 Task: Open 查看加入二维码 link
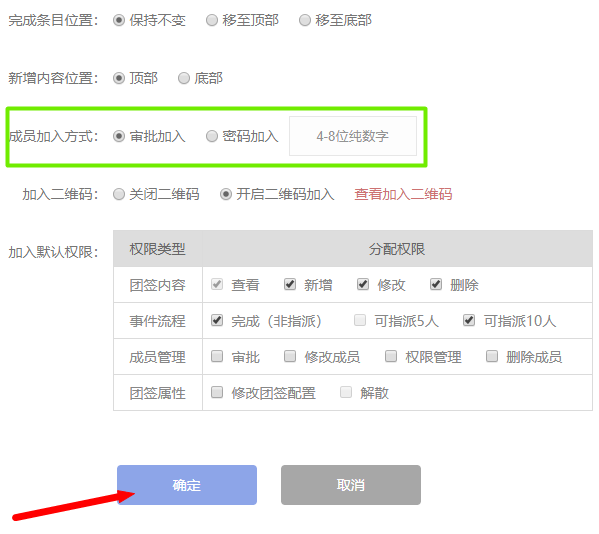pyautogui.click(x=403, y=194)
